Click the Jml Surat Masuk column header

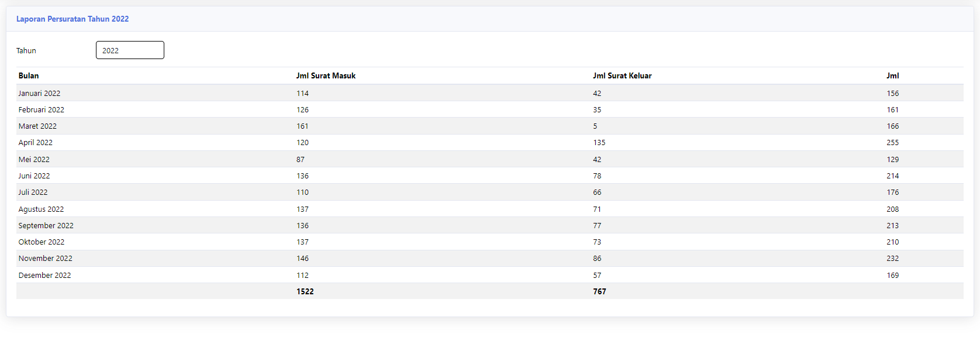tap(326, 75)
